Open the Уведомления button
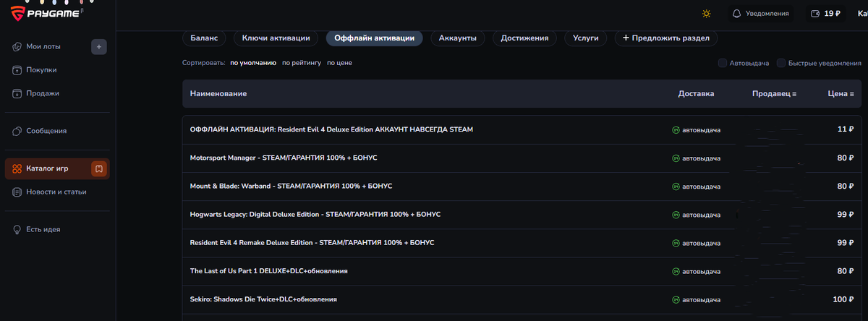The width and height of the screenshot is (868, 321). coord(760,14)
